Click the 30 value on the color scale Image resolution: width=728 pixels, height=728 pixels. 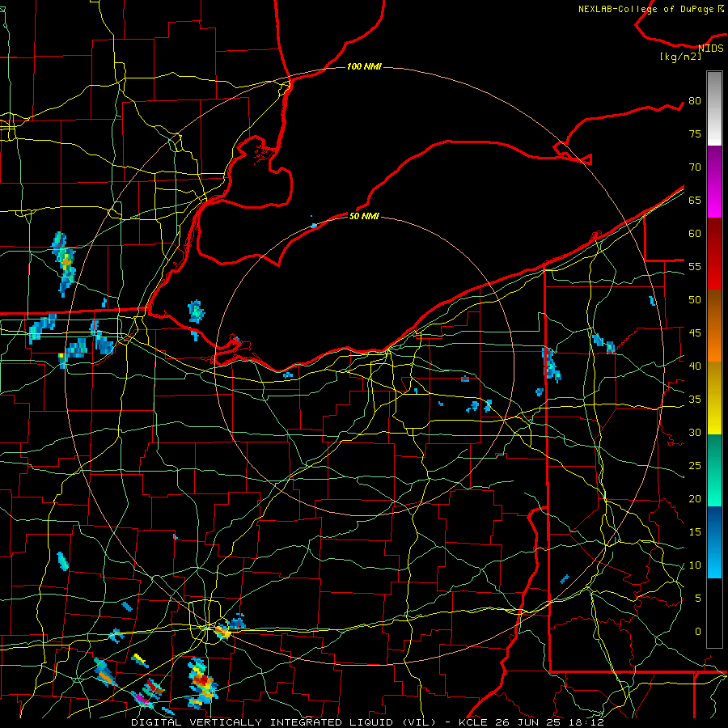pyautogui.click(x=695, y=433)
